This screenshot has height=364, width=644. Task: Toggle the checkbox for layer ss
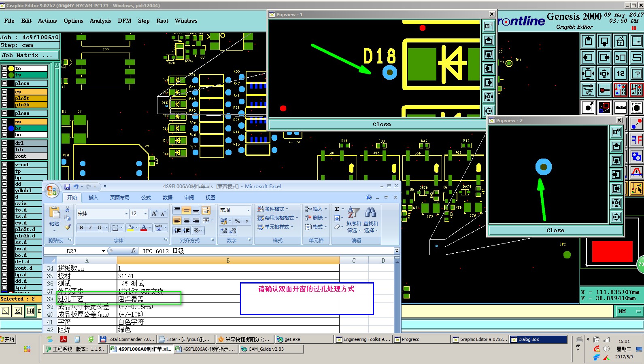pos(4,122)
